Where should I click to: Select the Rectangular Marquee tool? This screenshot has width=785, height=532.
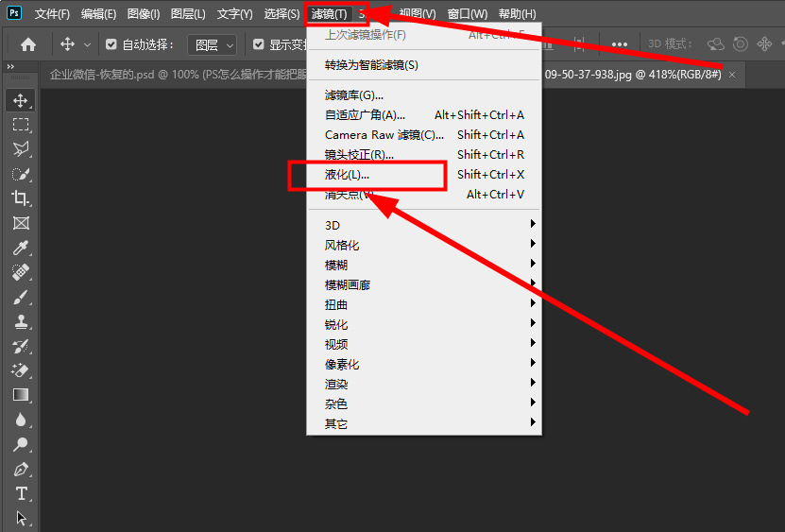tap(21, 124)
